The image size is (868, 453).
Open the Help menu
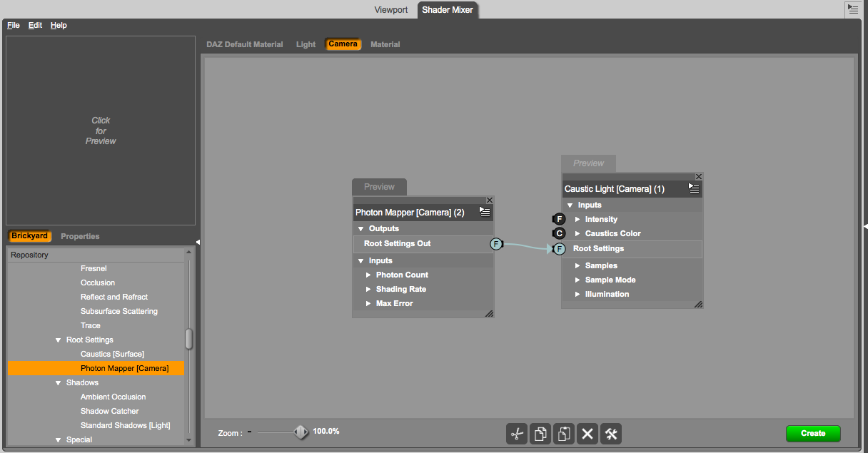point(59,26)
